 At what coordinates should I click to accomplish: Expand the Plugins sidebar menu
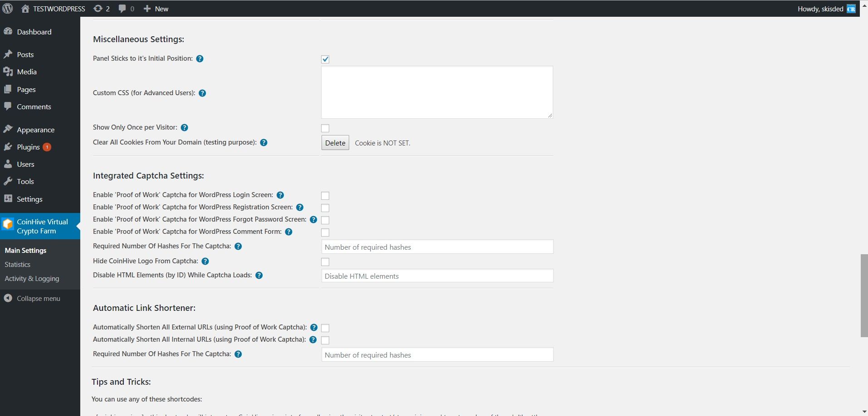coord(28,147)
